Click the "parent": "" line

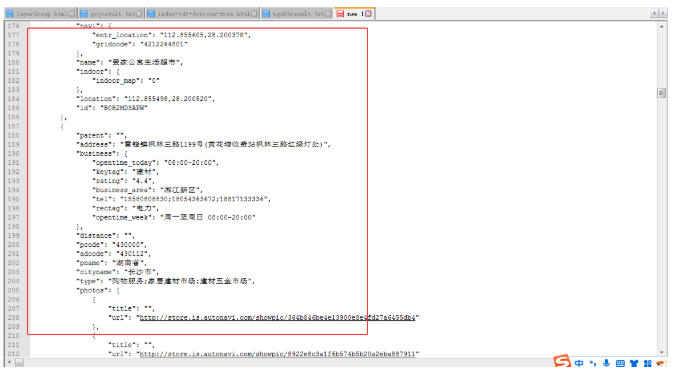click(x=101, y=135)
